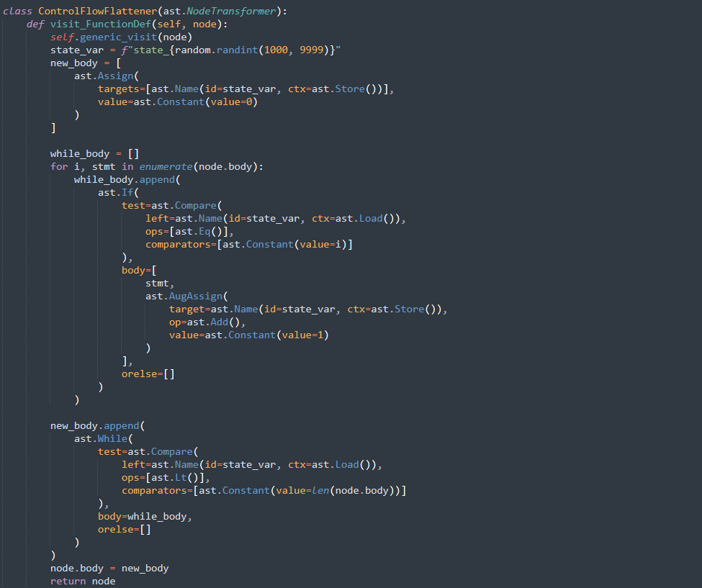The width and height of the screenshot is (702, 588).
Task: Click the ControlFlowFlattener class name
Action: tap(98, 12)
